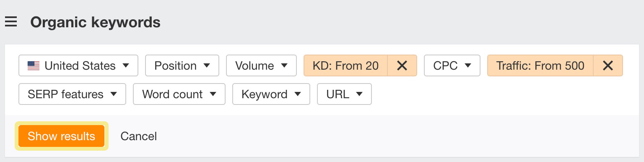Click the Organic keywords heading

(95, 22)
